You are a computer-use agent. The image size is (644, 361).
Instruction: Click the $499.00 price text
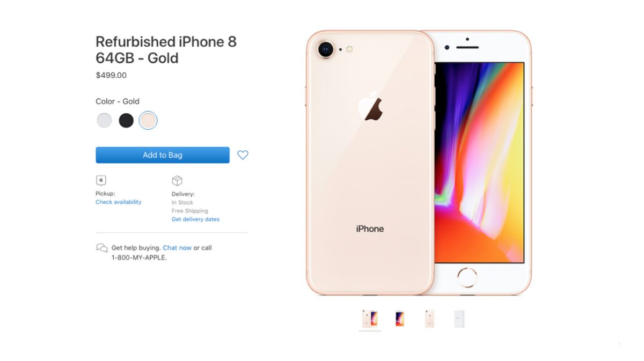click(111, 75)
